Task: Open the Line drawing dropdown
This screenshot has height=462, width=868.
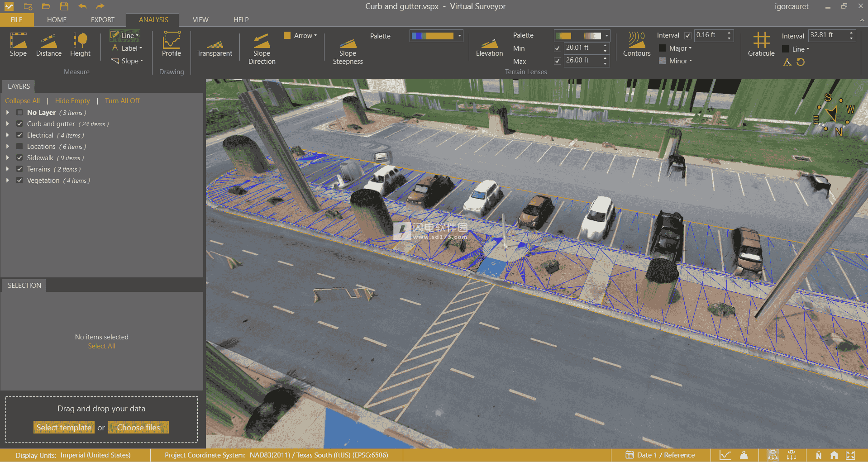Action: (x=125, y=35)
